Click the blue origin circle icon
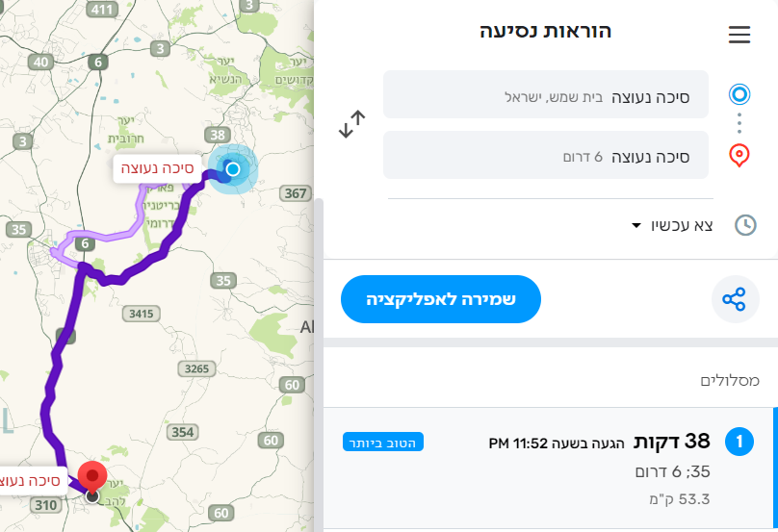The height and width of the screenshot is (532, 778). pyautogui.click(x=739, y=94)
